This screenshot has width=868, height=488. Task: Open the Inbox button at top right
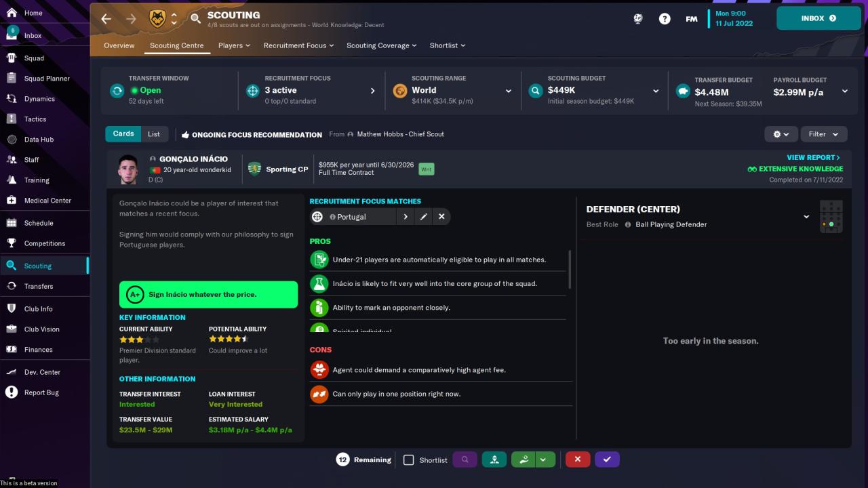[x=818, y=18]
